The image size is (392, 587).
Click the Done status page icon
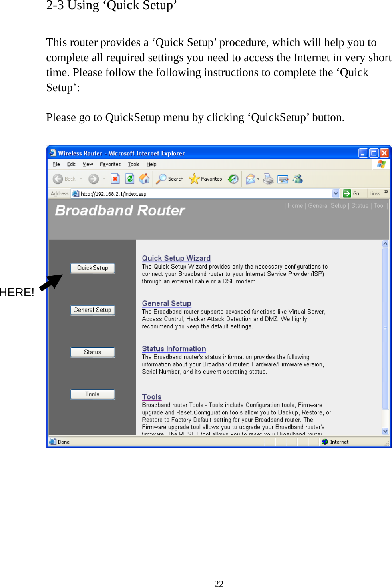pos(53,442)
